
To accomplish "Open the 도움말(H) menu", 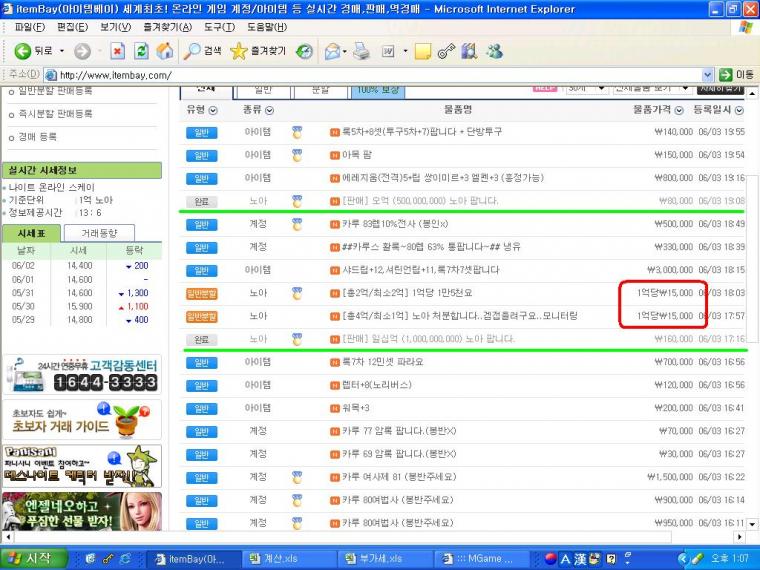I will tap(267, 27).
